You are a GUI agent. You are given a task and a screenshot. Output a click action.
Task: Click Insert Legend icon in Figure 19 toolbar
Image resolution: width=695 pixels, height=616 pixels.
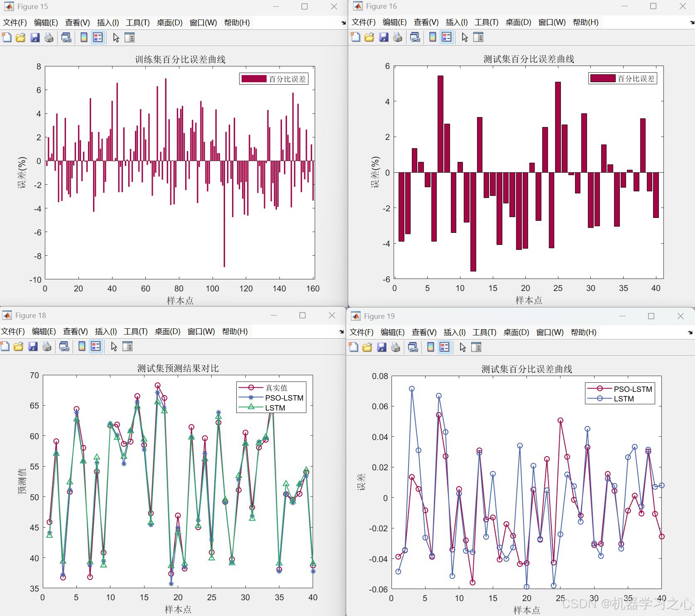(444, 347)
